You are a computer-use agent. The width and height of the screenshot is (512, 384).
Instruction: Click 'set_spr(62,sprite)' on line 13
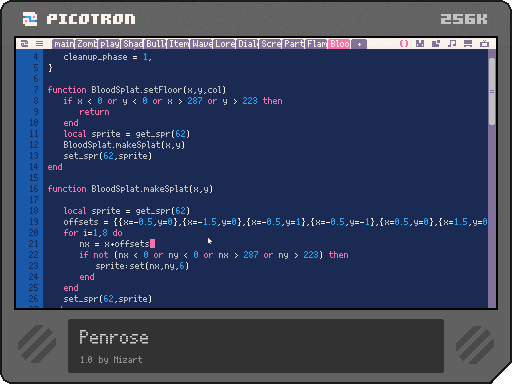[x=107, y=156]
